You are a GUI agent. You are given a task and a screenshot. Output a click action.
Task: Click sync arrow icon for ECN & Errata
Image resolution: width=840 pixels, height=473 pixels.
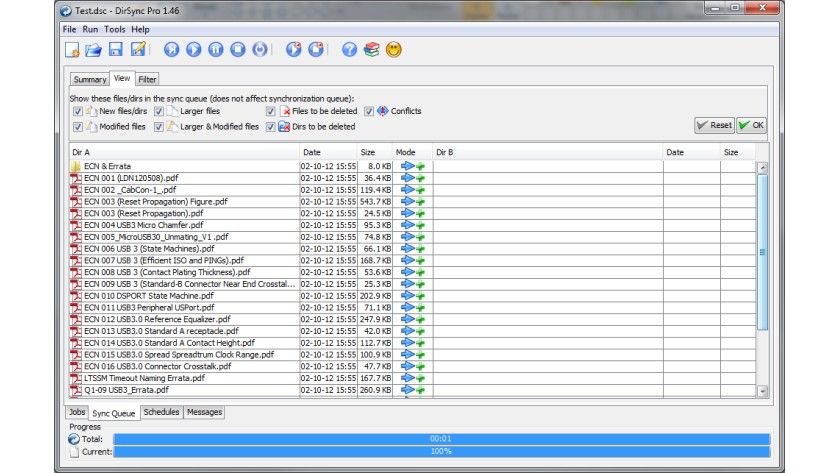pos(413,166)
